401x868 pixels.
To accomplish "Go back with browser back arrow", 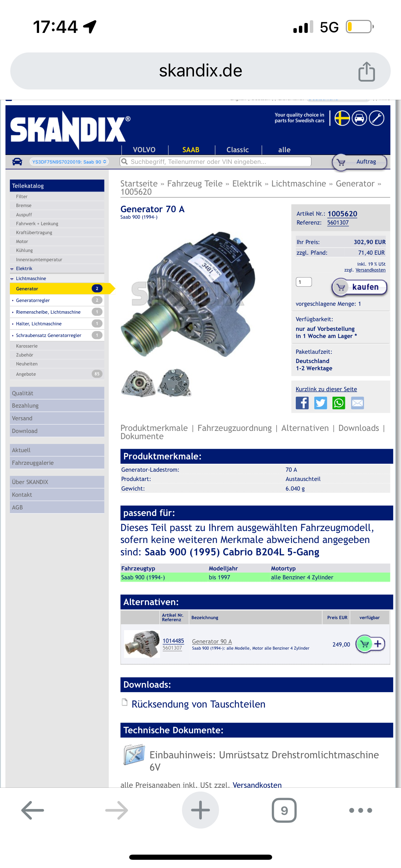I will click(33, 810).
